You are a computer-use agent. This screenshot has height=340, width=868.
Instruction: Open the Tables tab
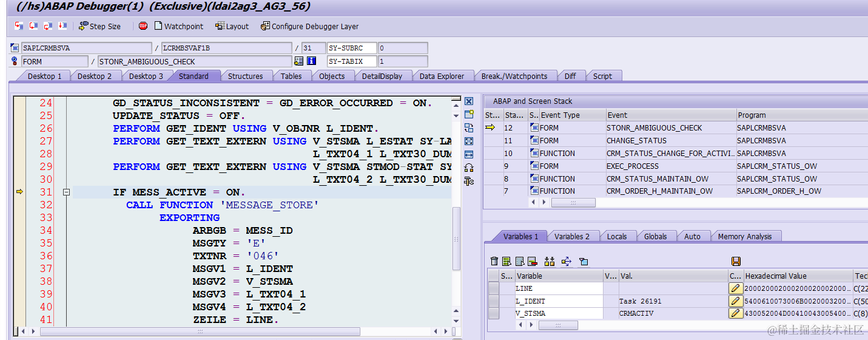pyautogui.click(x=291, y=76)
